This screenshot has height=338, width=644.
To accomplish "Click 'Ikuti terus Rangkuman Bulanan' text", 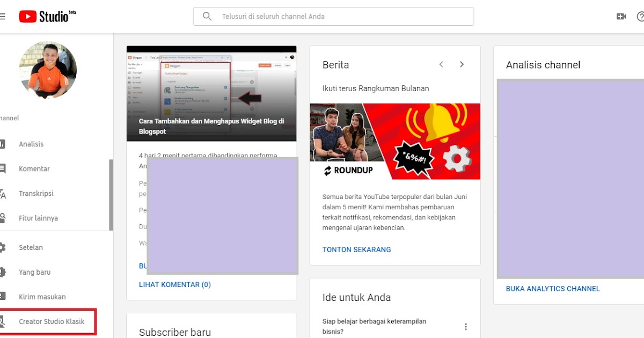I will [x=376, y=89].
